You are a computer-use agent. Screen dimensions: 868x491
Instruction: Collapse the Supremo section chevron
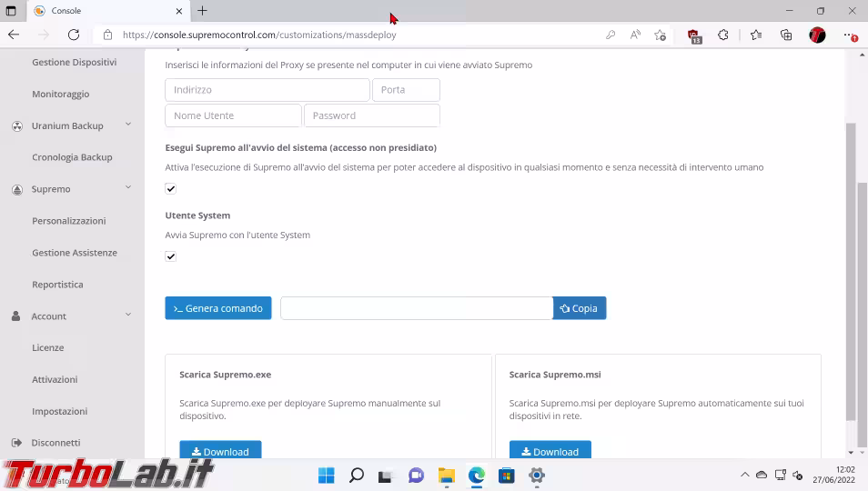pos(127,188)
